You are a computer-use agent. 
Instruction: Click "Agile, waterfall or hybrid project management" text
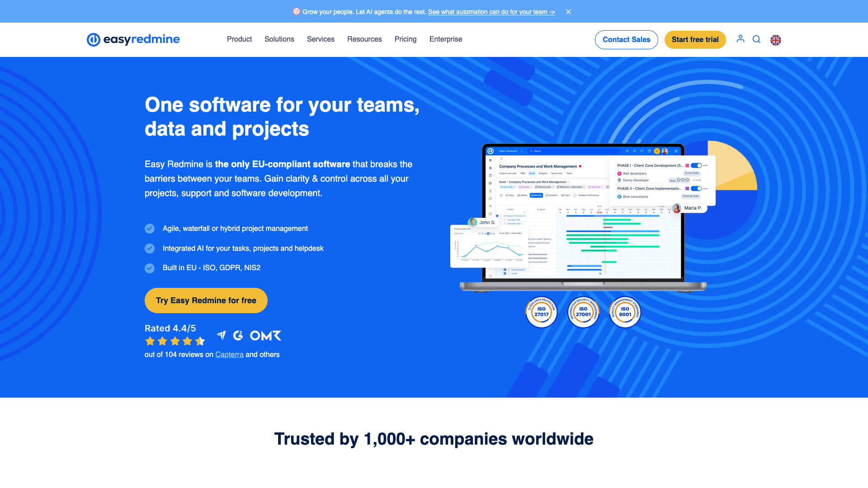(x=235, y=229)
